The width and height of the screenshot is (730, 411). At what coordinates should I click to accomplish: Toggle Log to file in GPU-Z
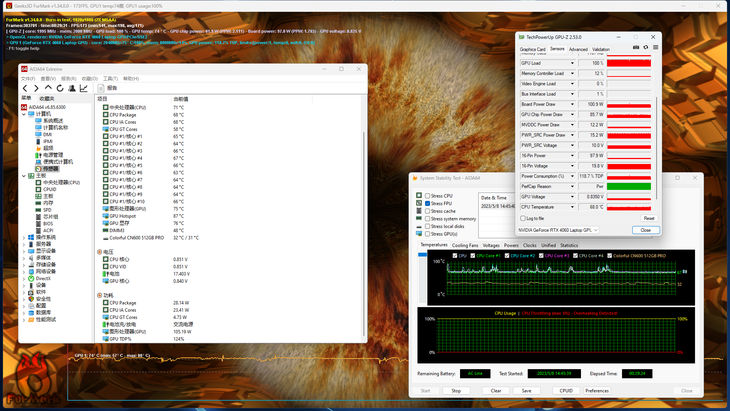[523, 218]
